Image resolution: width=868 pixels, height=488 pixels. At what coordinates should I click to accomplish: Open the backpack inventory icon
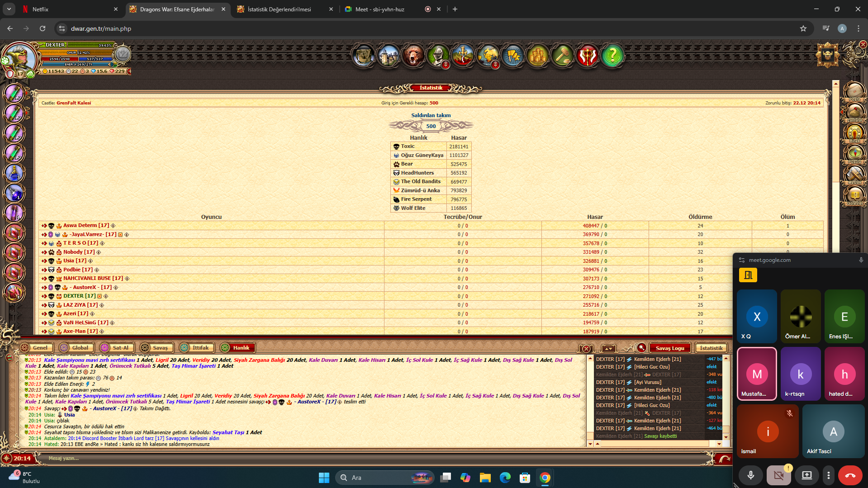click(363, 56)
